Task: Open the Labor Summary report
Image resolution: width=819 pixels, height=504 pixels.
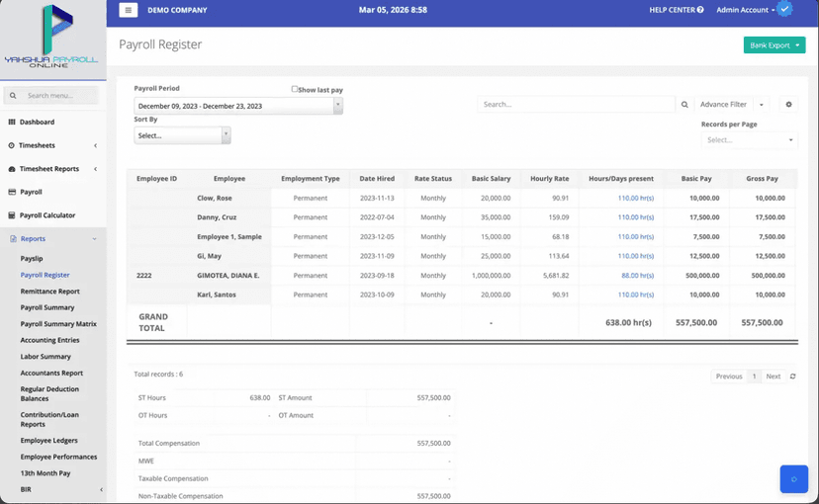Action: (45, 357)
